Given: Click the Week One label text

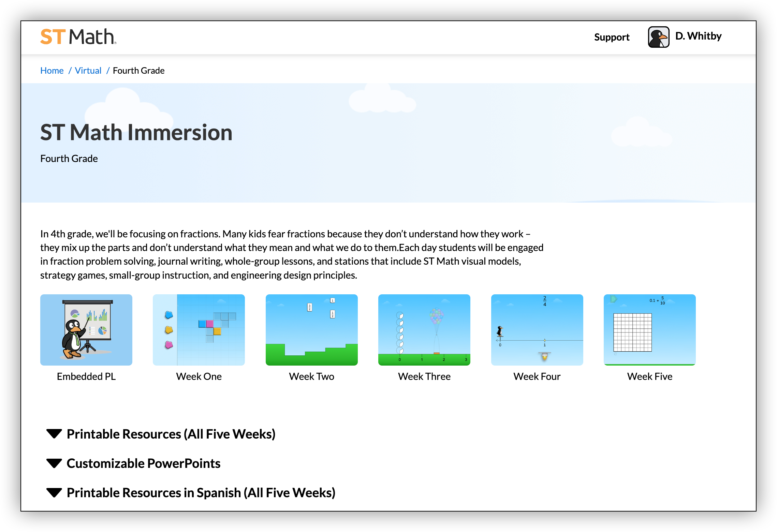Looking at the screenshot, I should [x=199, y=376].
